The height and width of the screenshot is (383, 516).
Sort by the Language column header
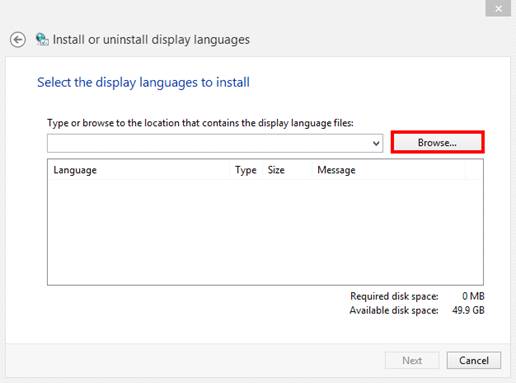click(x=75, y=170)
